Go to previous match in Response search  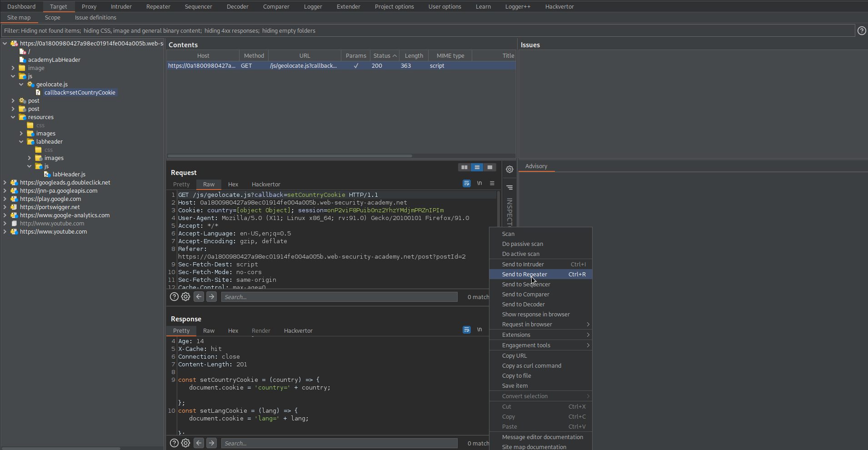pos(199,443)
